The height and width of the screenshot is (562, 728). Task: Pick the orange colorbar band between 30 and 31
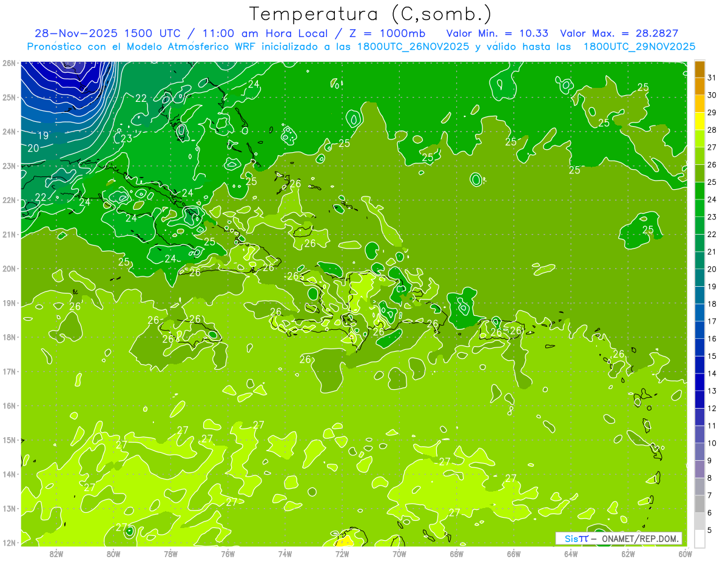coord(699,87)
